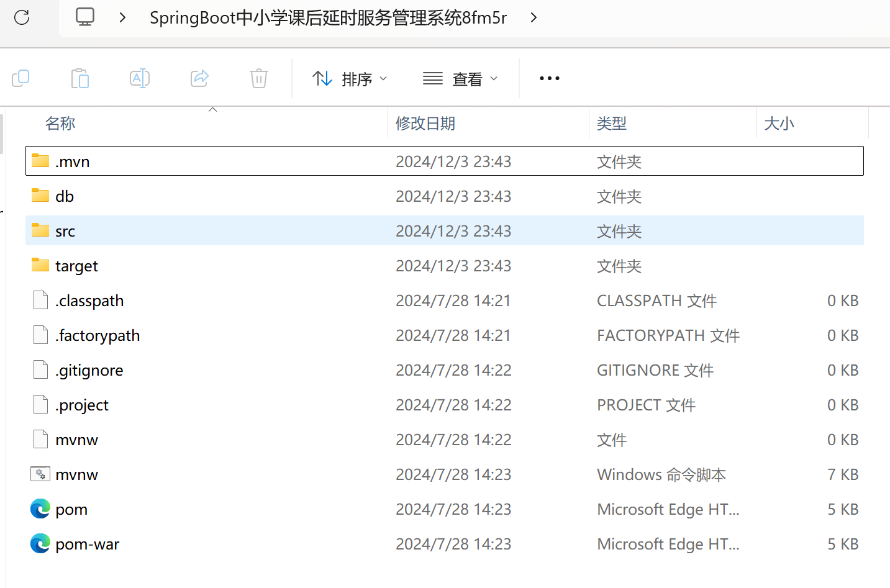Click the 5 KB size of pom-war
Image resolution: width=890 pixels, height=588 pixels.
[x=843, y=545]
